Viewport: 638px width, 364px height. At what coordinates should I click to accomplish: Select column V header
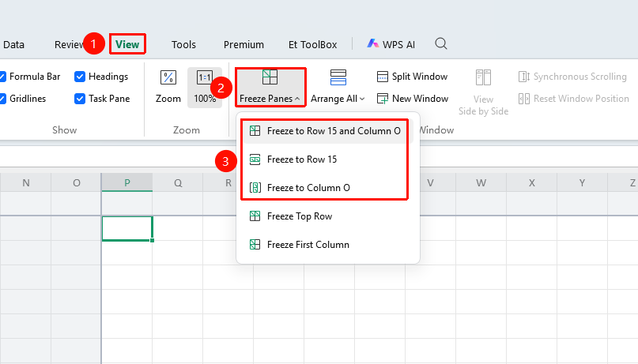click(x=431, y=183)
